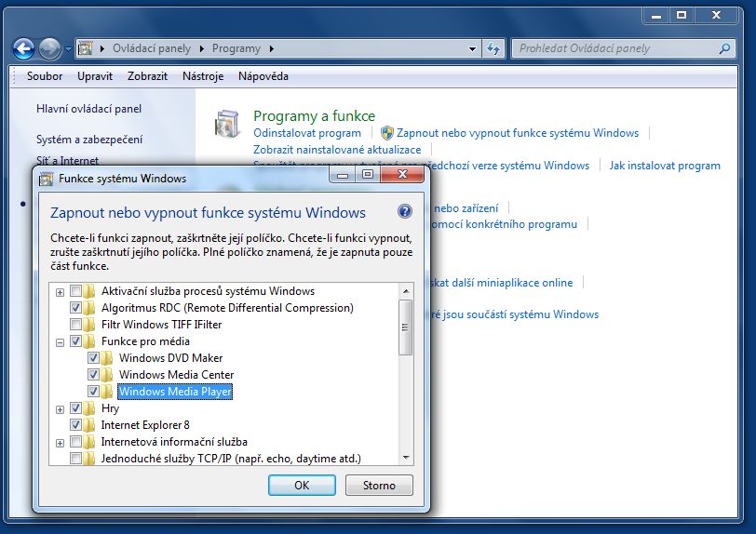Uncheck Windows DVD Maker checkbox

(93, 357)
